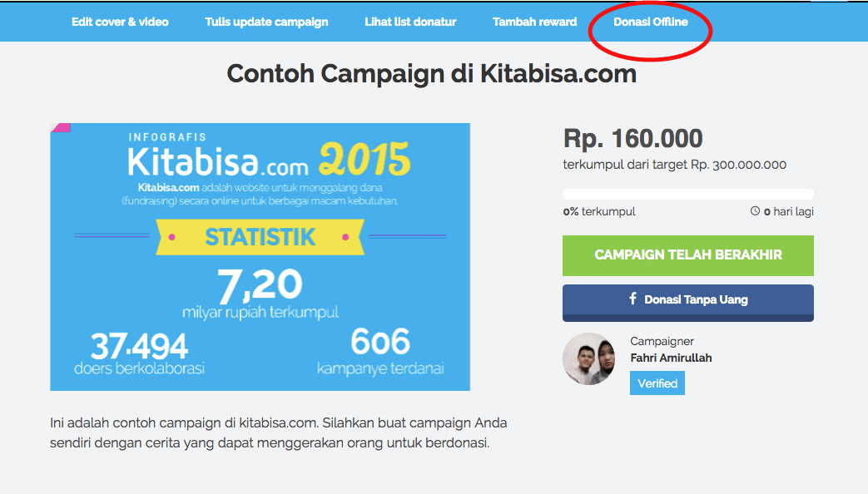Open Tulis update campaign

[x=266, y=22]
